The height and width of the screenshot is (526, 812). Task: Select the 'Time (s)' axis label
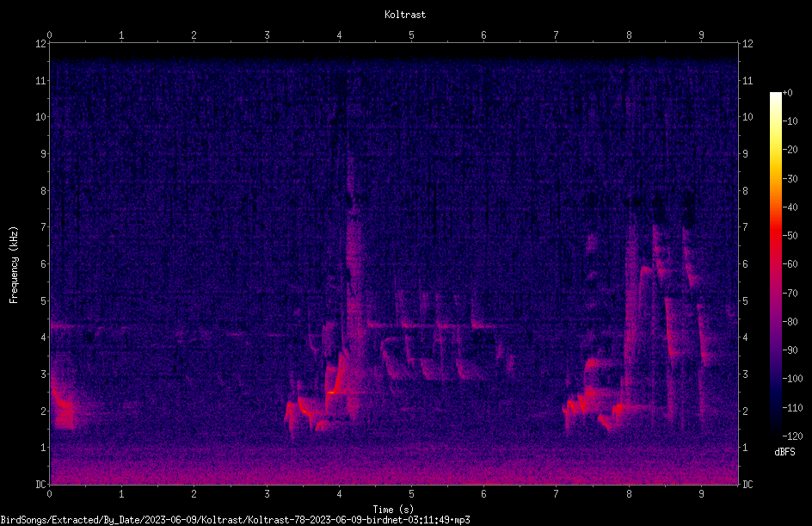(x=393, y=510)
